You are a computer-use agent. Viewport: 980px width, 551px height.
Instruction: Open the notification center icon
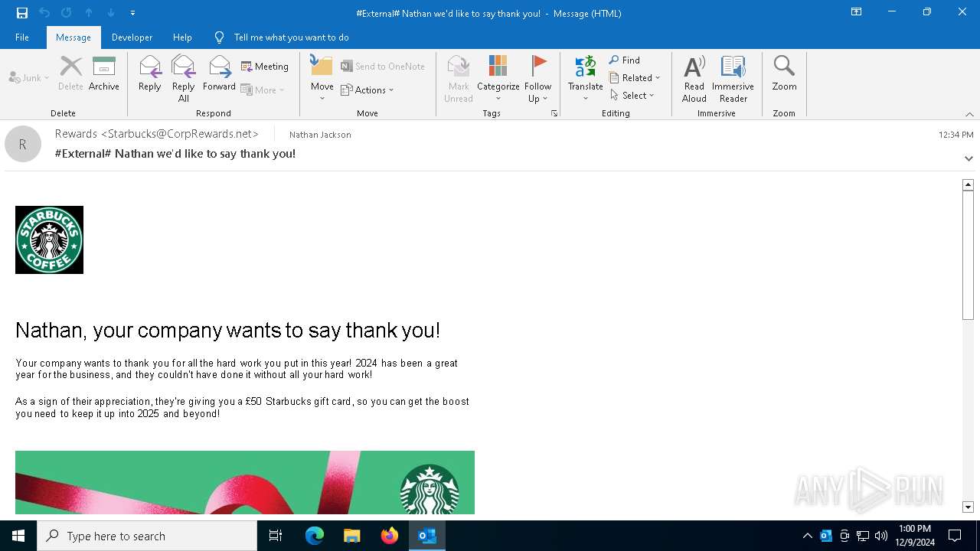click(x=955, y=536)
